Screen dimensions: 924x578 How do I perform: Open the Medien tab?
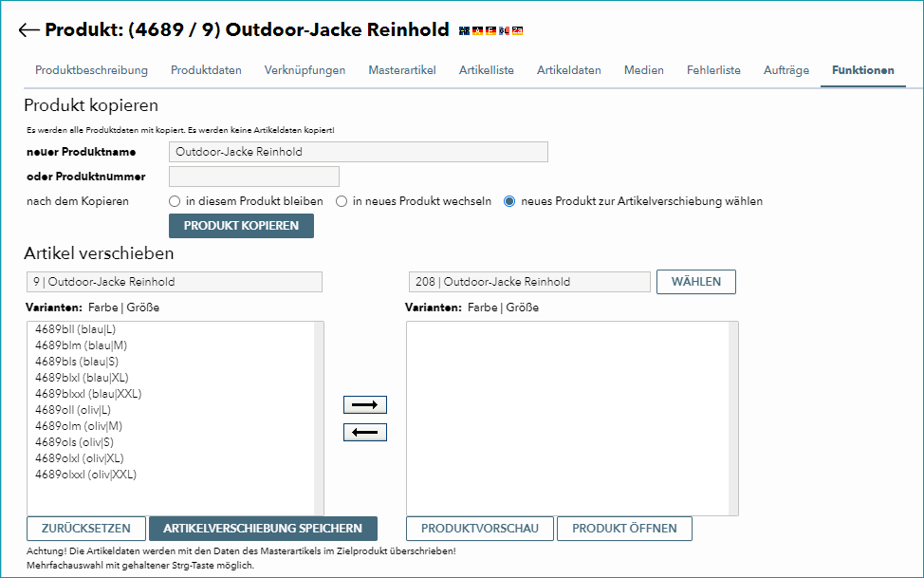(643, 70)
